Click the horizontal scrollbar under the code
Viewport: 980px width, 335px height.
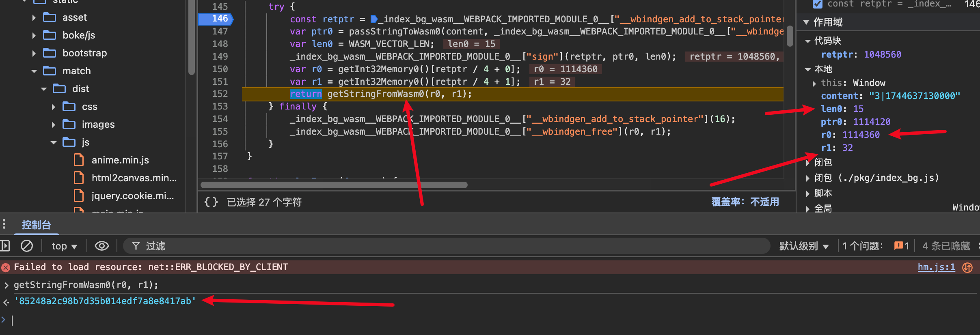(334, 185)
